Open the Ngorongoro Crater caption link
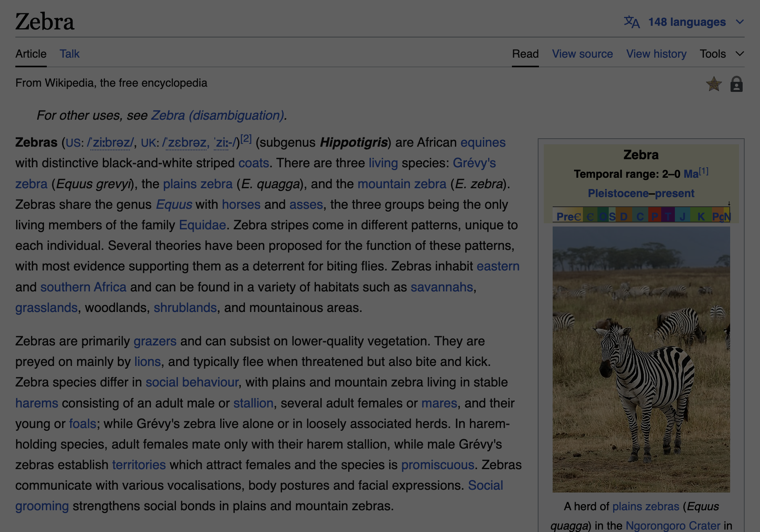 673,526
